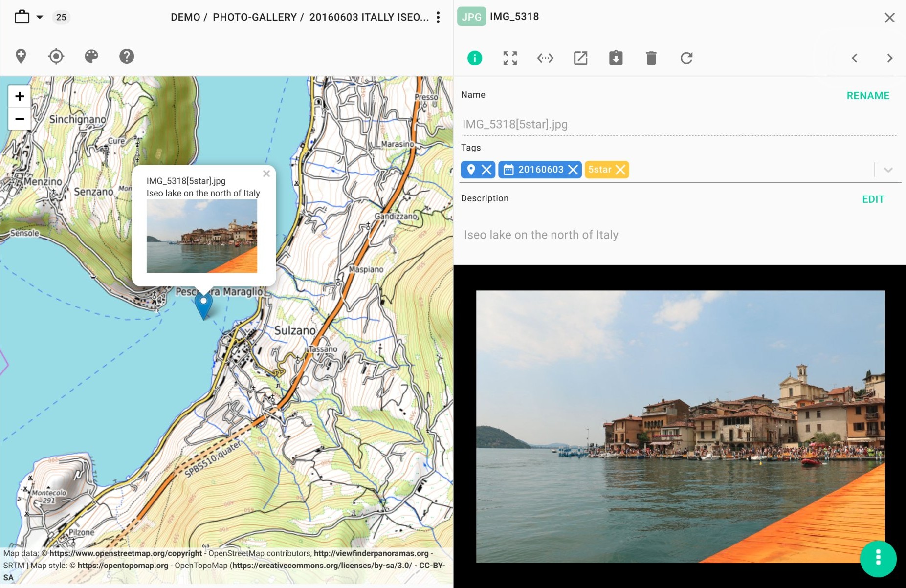The height and width of the screenshot is (588, 906).
Task: Close the map popup
Action: [x=266, y=174]
